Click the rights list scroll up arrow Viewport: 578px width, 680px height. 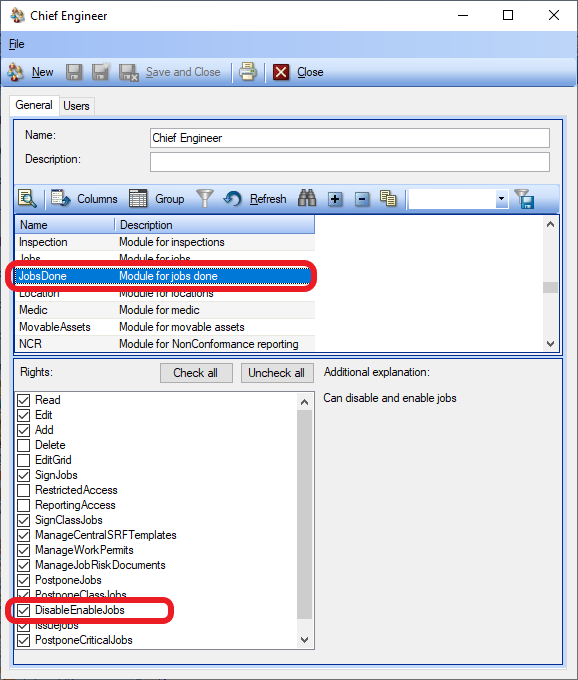(304, 402)
